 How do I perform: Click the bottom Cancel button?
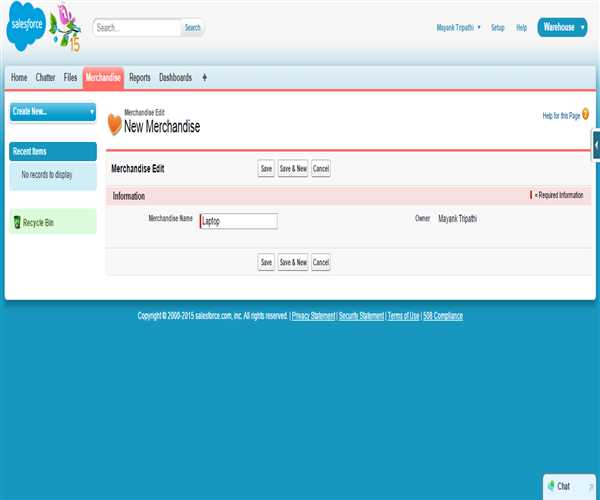click(x=321, y=262)
